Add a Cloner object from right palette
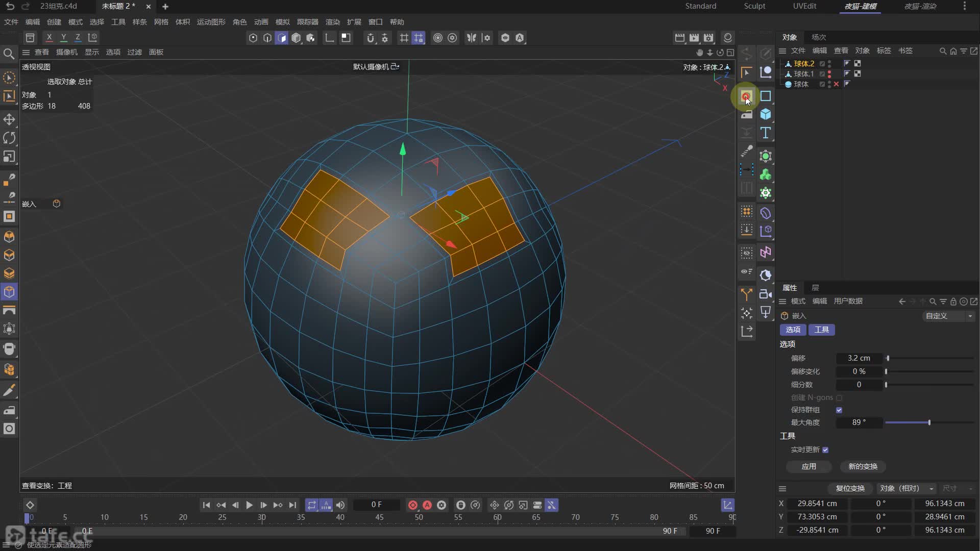 click(x=766, y=175)
